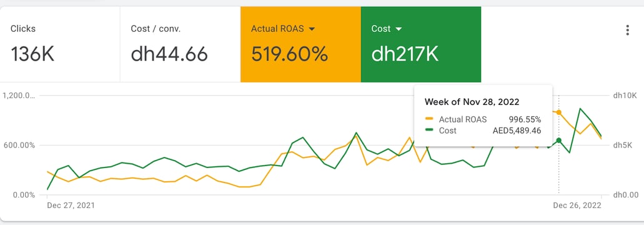Click the dh10K right axis label
Viewport: 644px width, 225px height.
[x=625, y=96]
